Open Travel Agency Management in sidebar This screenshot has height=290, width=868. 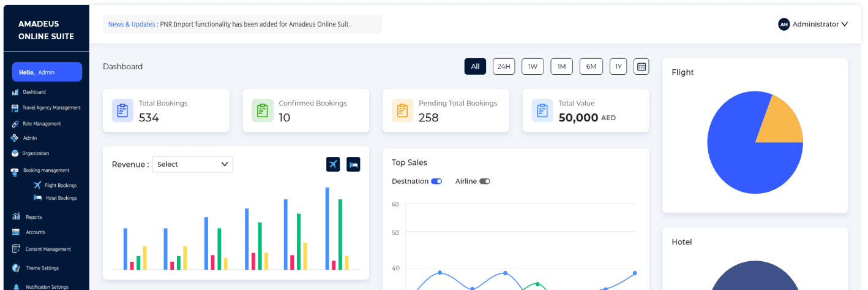51,108
